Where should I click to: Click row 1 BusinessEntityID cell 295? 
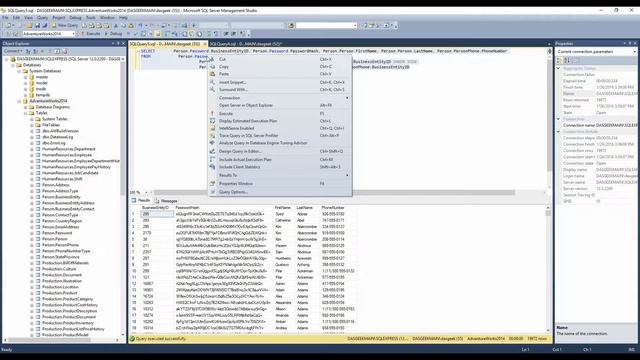pos(157,214)
